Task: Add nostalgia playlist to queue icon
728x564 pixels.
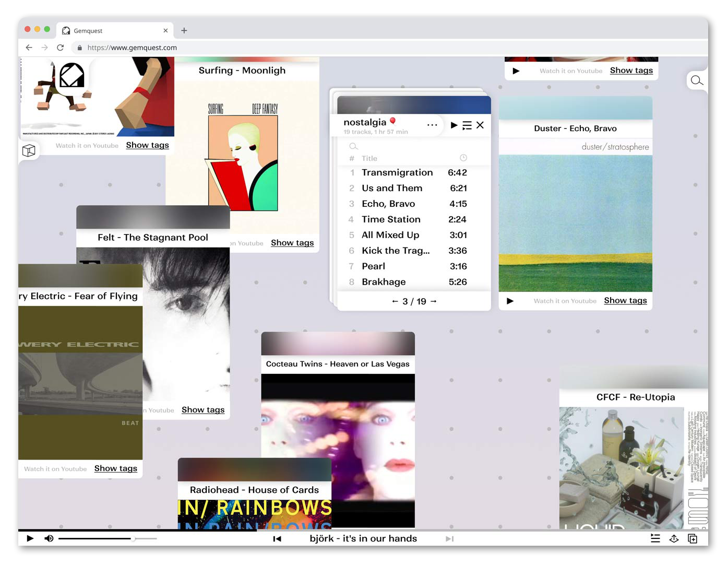Action: 467,125
